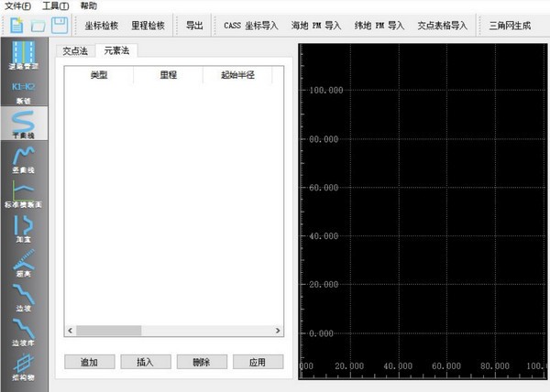Click the 80.000 X-axis label
The width and height of the screenshot is (550, 392).
click(x=495, y=366)
